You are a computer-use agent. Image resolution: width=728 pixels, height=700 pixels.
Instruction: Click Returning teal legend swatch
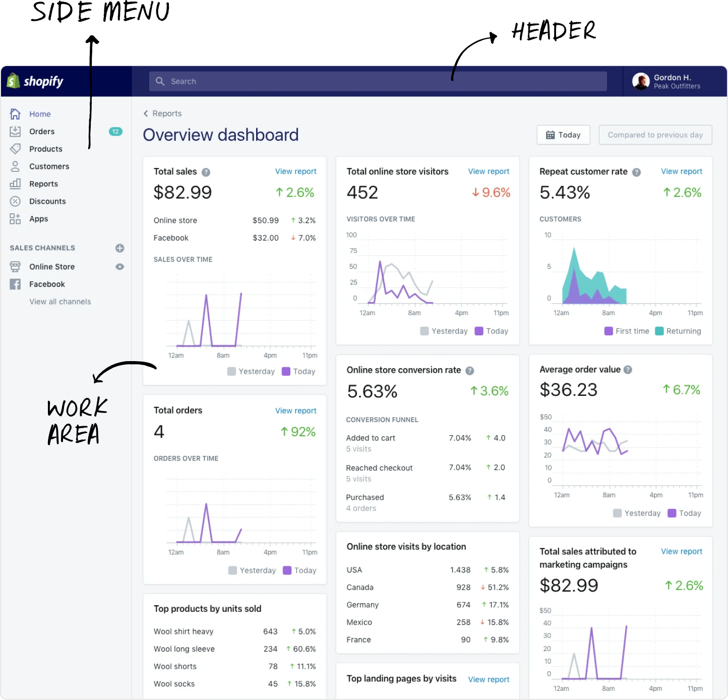(x=659, y=331)
